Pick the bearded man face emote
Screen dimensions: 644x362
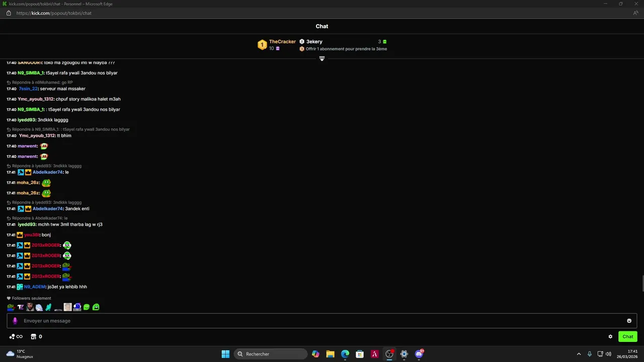point(30,307)
